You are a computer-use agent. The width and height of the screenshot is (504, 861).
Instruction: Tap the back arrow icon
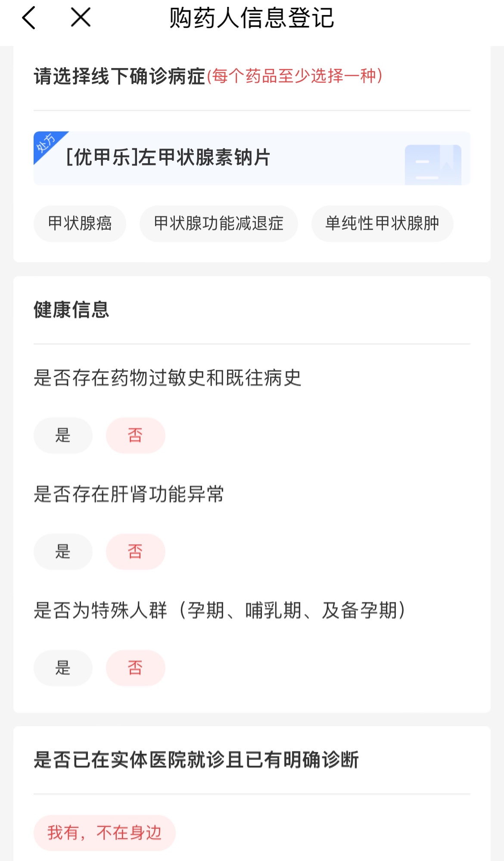coord(29,18)
